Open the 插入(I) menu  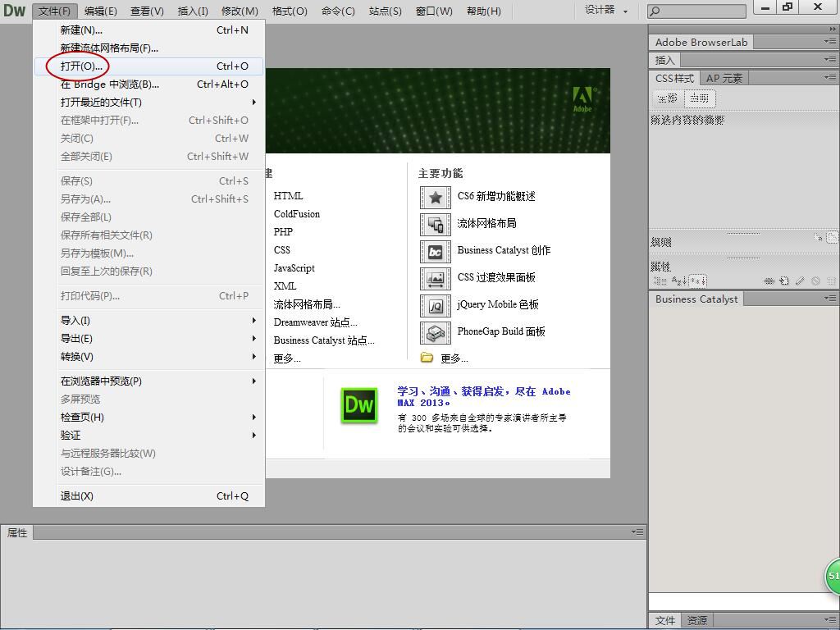[x=193, y=11]
